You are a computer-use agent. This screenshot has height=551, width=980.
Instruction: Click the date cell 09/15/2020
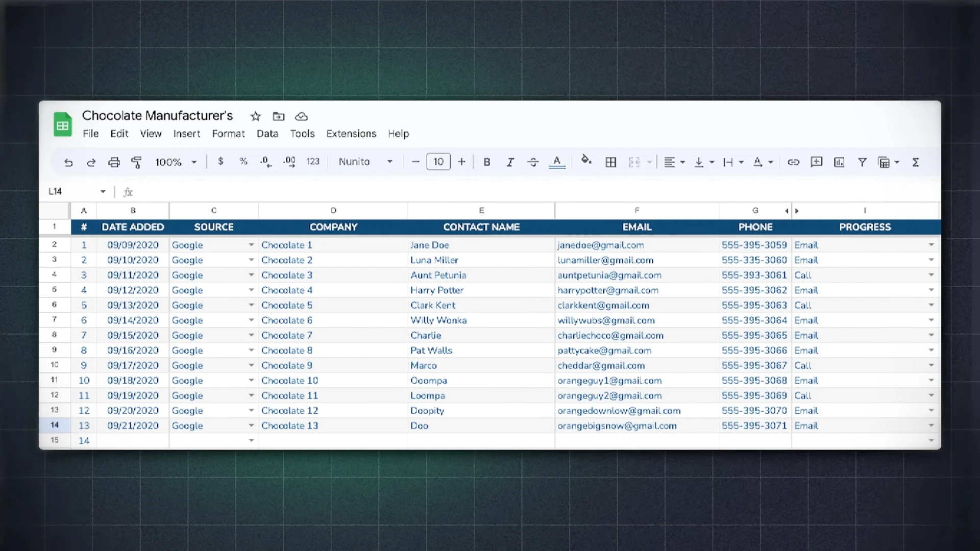(x=133, y=335)
